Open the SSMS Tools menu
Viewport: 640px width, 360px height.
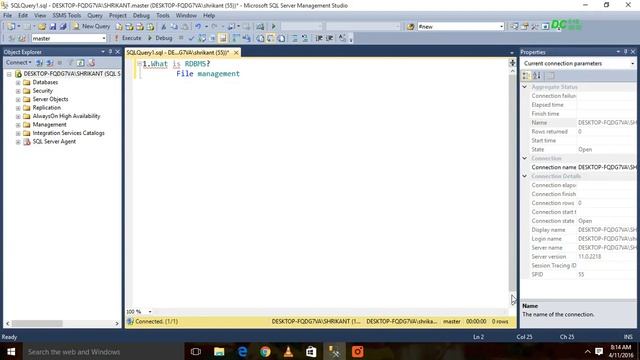pos(67,16)
